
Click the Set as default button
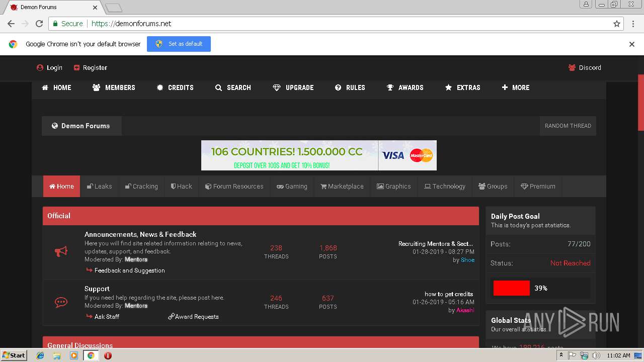tap(179, 44)
